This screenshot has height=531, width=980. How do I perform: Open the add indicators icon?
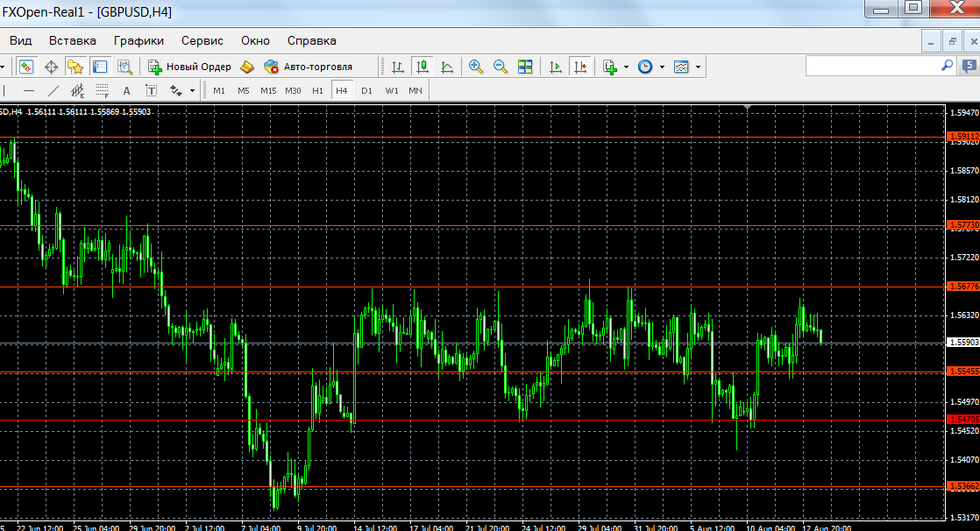point(611,67)
